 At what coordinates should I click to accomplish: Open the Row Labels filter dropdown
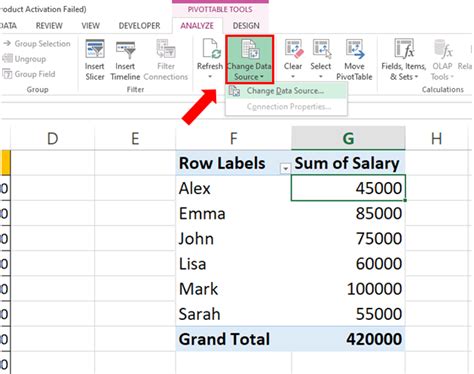coord(285,169)
